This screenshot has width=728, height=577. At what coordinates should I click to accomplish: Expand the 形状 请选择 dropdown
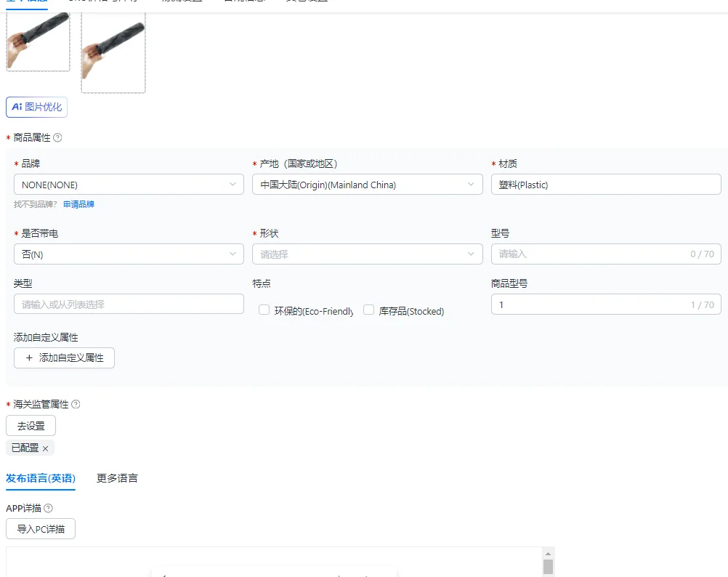367,254
